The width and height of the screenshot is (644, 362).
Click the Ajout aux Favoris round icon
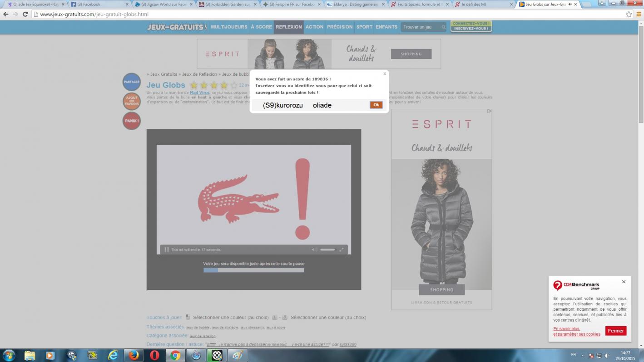[x=131, y=101]
